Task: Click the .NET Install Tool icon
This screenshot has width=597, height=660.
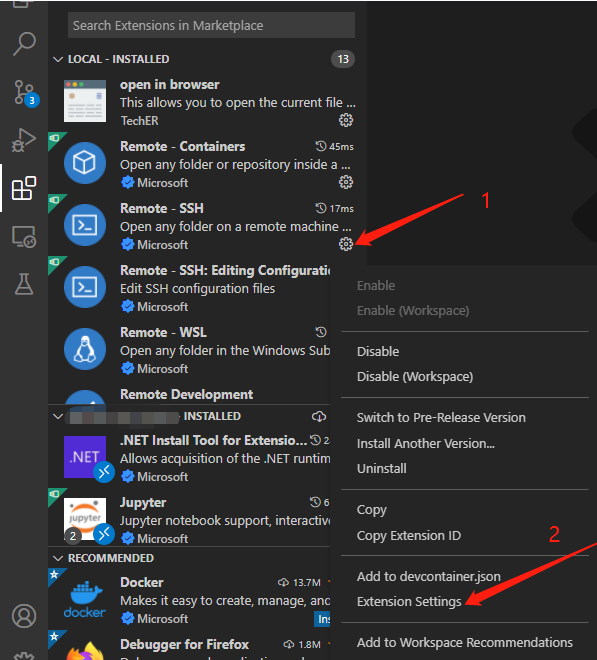Action: coord(85,457)
